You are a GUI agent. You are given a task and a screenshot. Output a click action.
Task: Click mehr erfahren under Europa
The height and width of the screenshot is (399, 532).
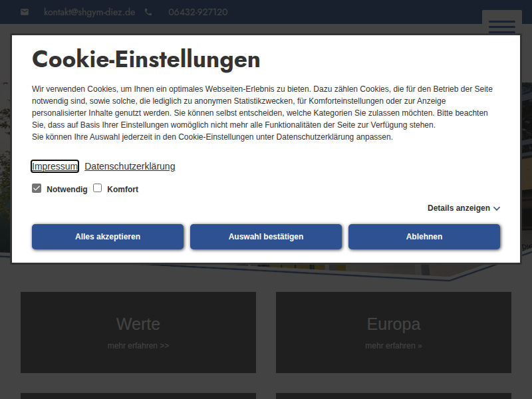[394, 346]
